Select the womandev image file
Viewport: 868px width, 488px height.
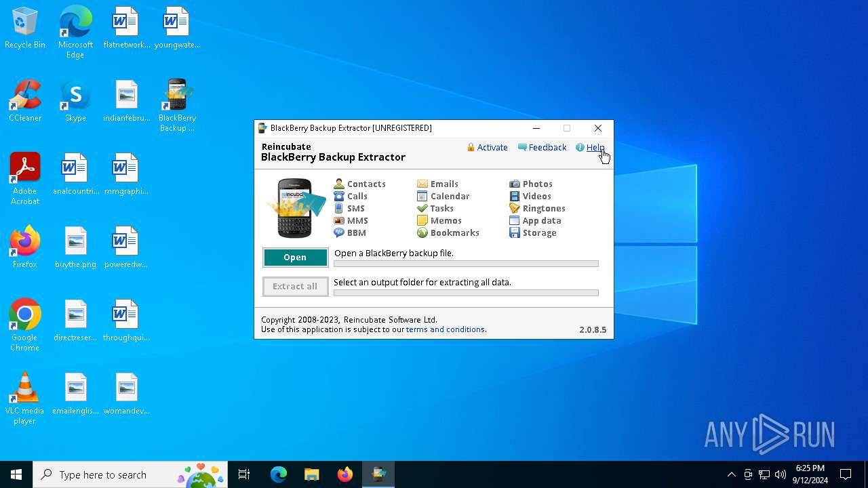coord(127,394)
